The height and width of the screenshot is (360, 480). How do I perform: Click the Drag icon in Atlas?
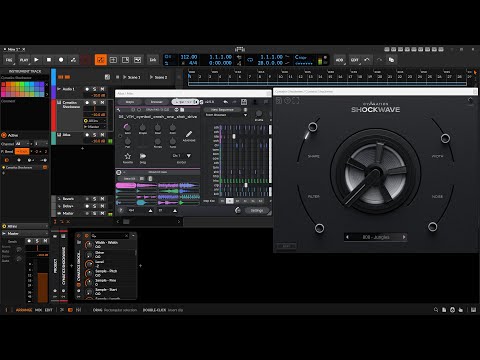point(143,156)
